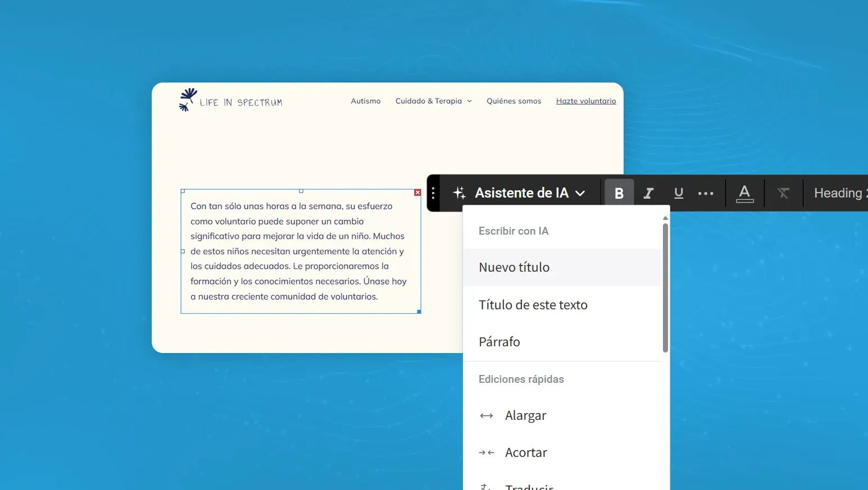
Task: Open the Quiénes somos nav link
Action: click(x=514, y=101)
